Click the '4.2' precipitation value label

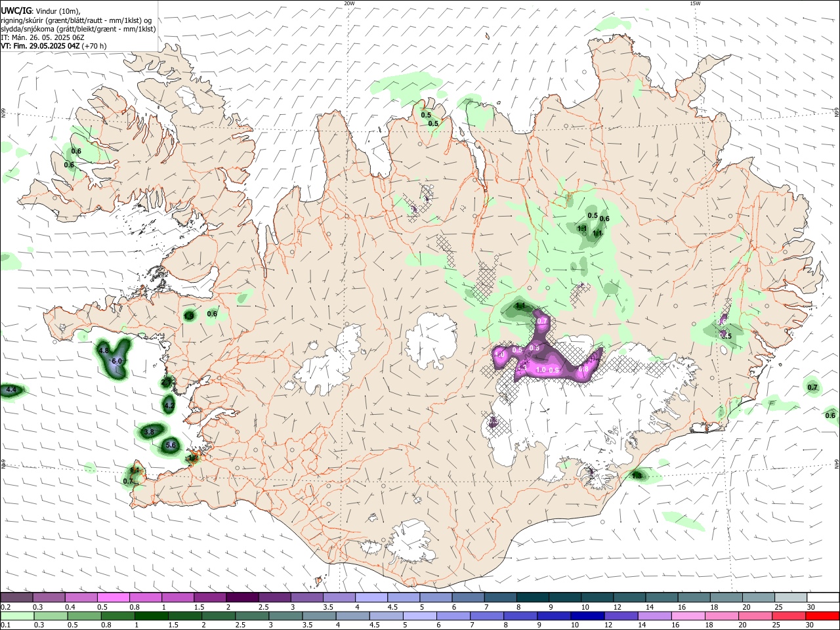pos(169,406)
